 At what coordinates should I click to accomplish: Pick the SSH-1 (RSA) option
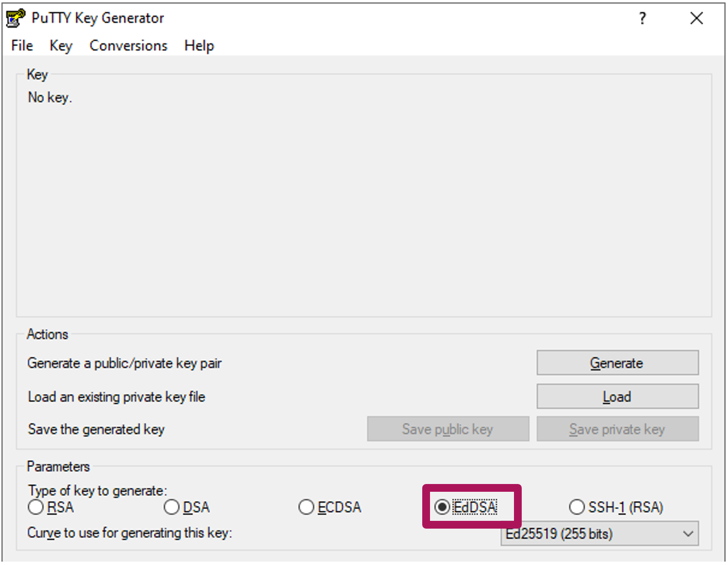point(577,507)
